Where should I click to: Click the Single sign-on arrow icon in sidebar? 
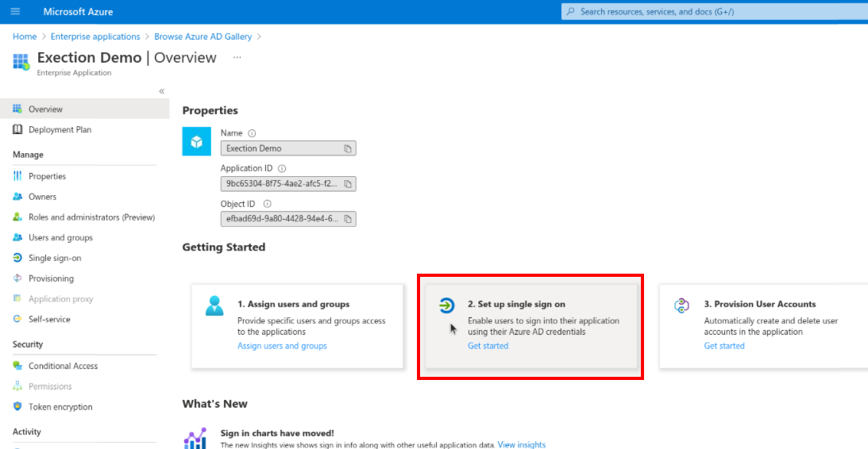tap(17, 258)
